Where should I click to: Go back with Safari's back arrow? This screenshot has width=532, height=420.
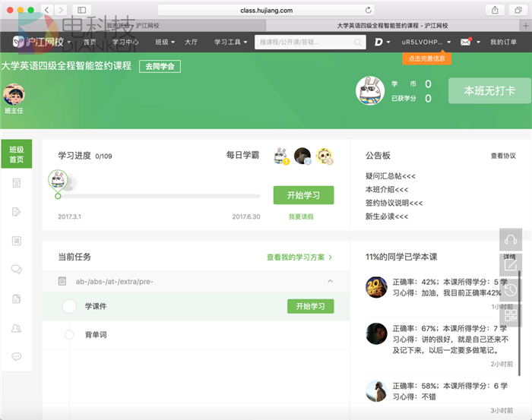[47, 10]
